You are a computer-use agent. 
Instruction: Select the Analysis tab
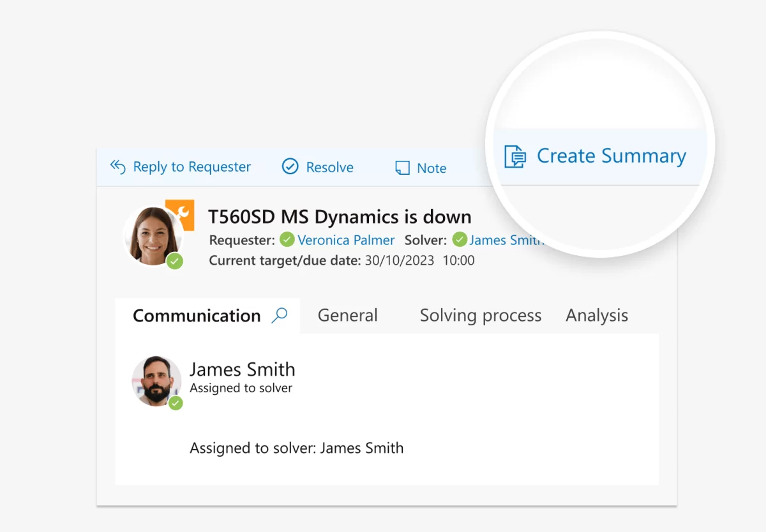click(597, 315)
